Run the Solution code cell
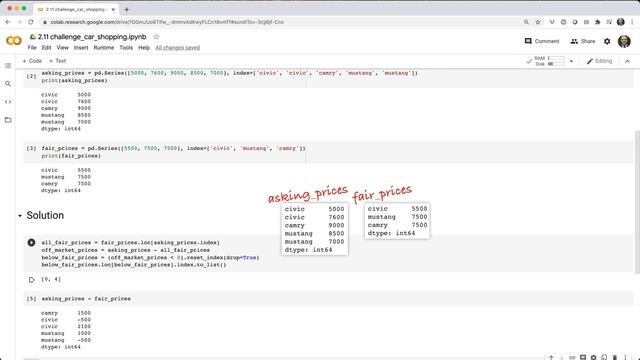 31,242
